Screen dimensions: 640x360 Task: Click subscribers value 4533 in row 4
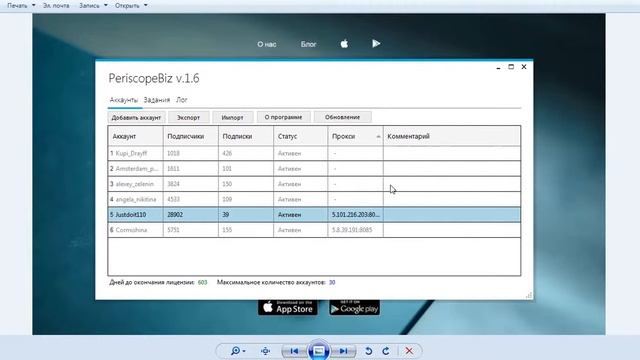pos(173,200)
